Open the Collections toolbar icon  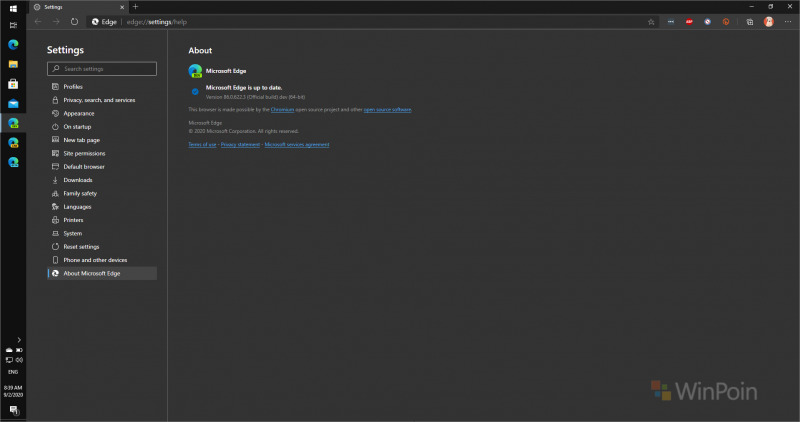tap(749, 22)
